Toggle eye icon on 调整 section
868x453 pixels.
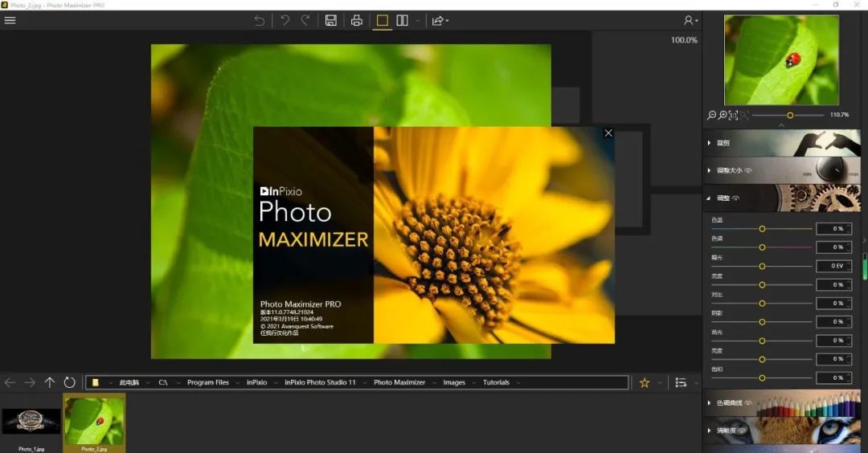735,198
